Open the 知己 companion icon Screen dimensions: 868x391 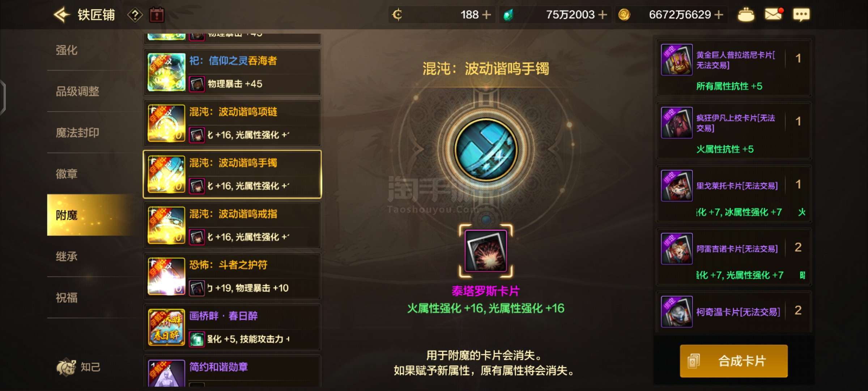point(78,367)
